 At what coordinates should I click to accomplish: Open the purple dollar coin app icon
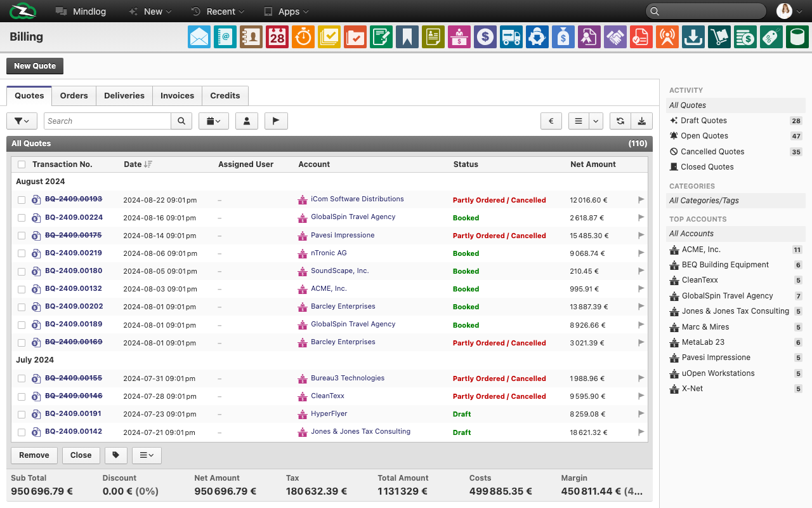pyautogui.click(x=485, y=37)
